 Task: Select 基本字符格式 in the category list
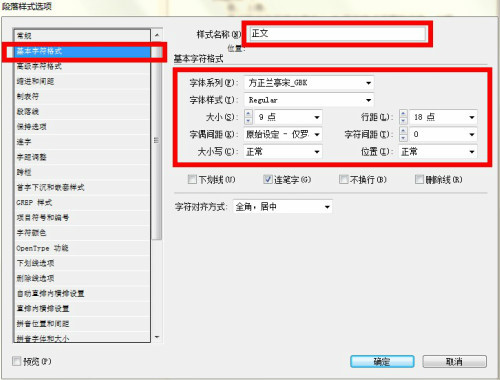click(x=82, y=51)
